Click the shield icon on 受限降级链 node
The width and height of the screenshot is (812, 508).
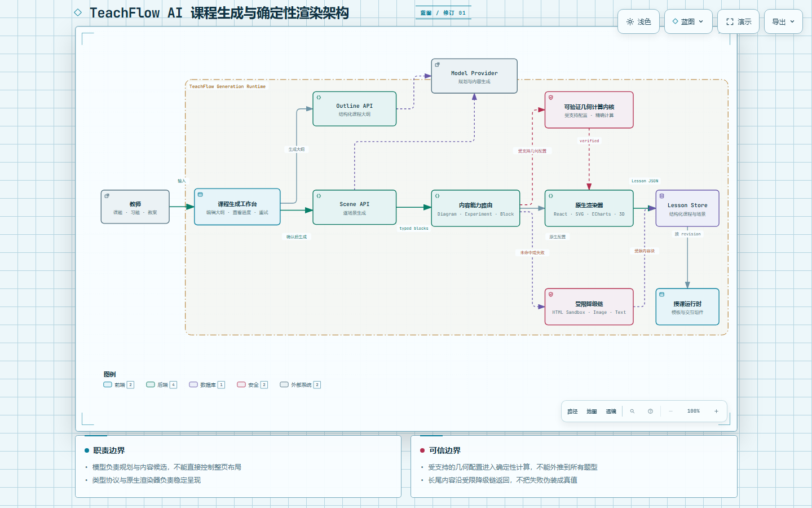coord(551,295)
